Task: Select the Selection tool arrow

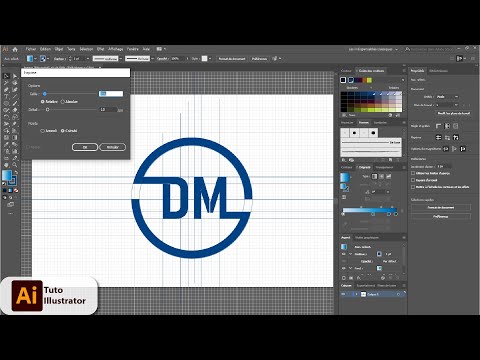Action: coord(6,76)
